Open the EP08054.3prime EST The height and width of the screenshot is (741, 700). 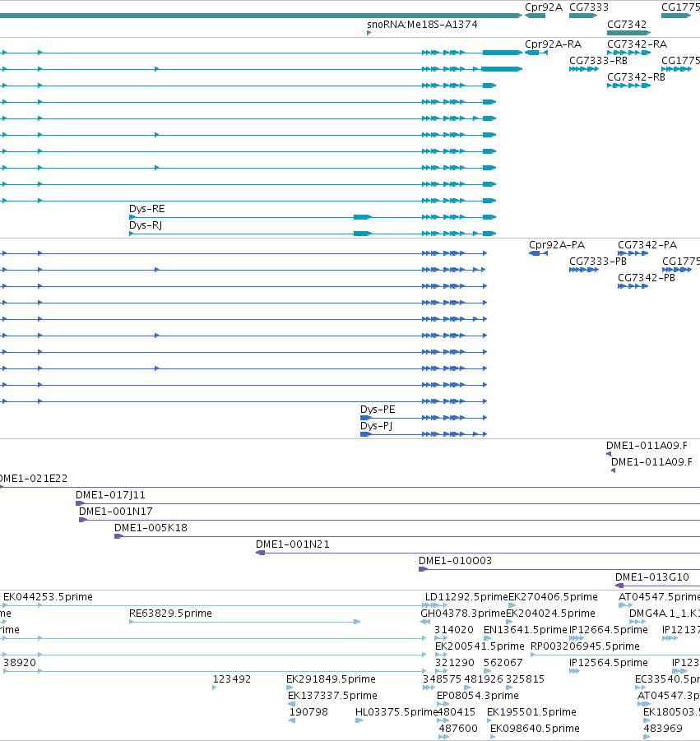443,704
